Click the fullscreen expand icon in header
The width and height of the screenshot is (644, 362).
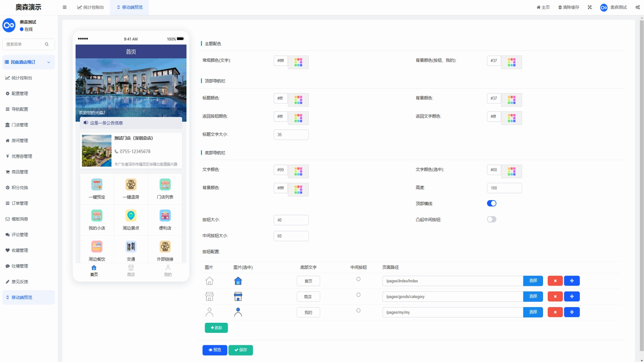tap(590, 7)
